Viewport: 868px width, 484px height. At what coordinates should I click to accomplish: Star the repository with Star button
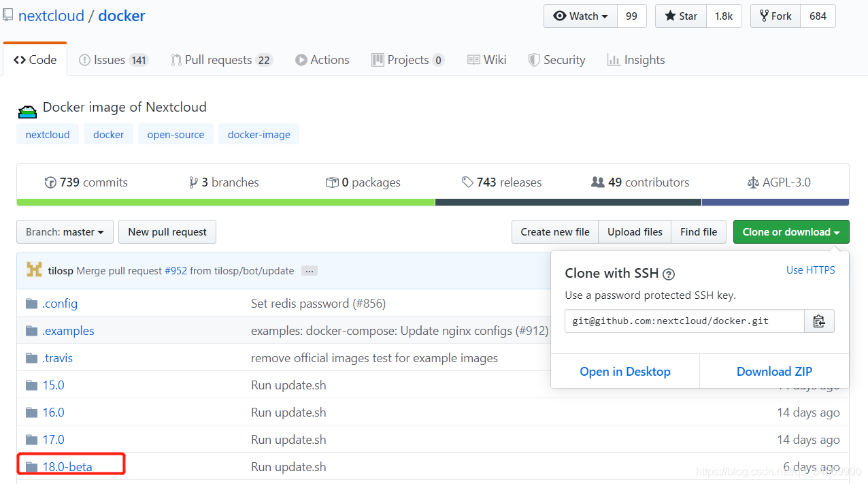(x=681, y=16)
